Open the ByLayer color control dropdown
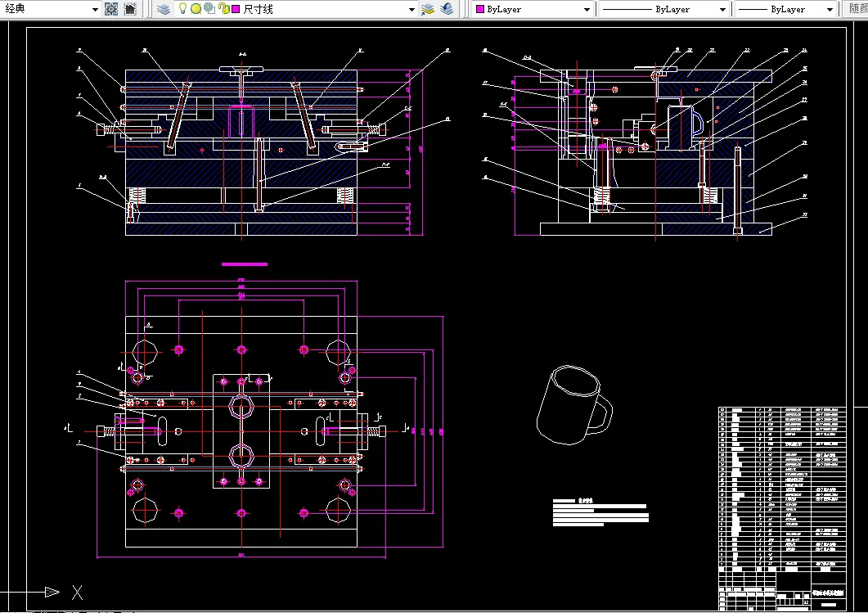Image resolution: width=868 pixels, height=613 pixels. tap(532, 9)
